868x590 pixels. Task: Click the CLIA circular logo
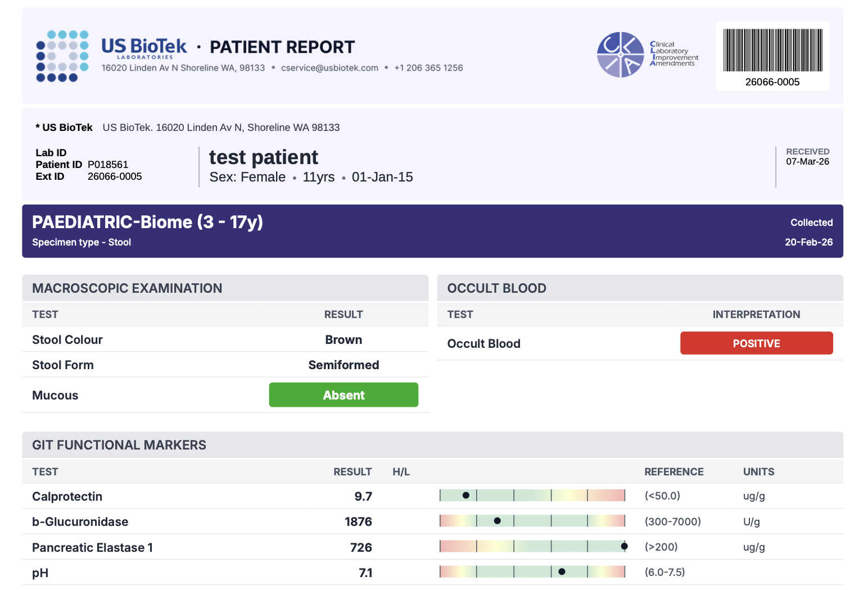(620, 55)
